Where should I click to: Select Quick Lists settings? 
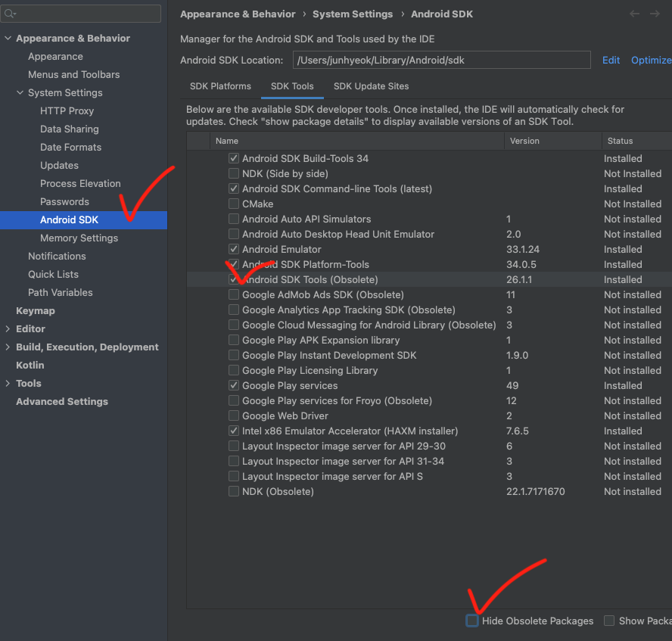click(53, 274)
